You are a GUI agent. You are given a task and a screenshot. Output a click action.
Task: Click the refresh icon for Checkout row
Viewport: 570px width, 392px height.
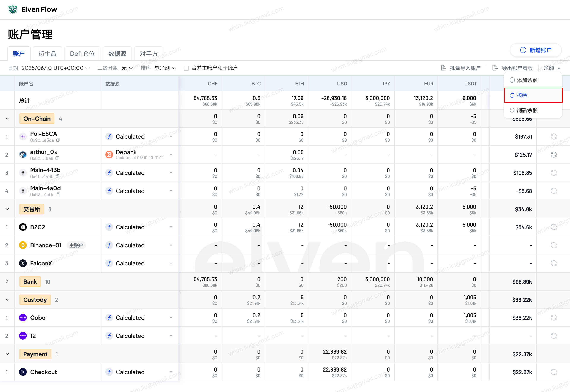(x=554, y=372)
